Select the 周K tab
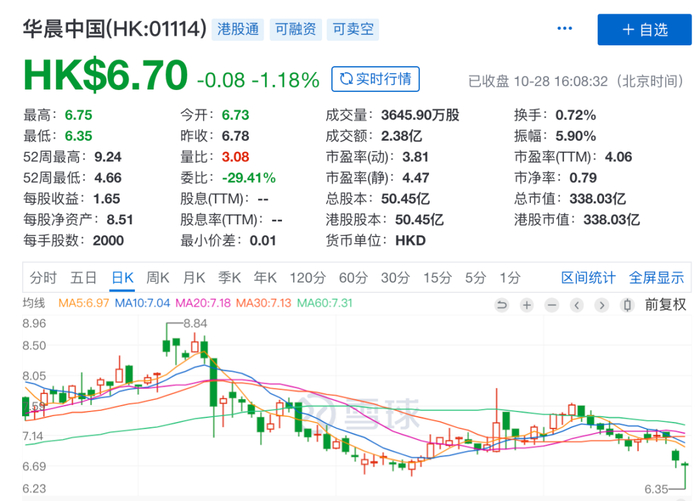Screen dimensions: 700x501 point(158,278)
